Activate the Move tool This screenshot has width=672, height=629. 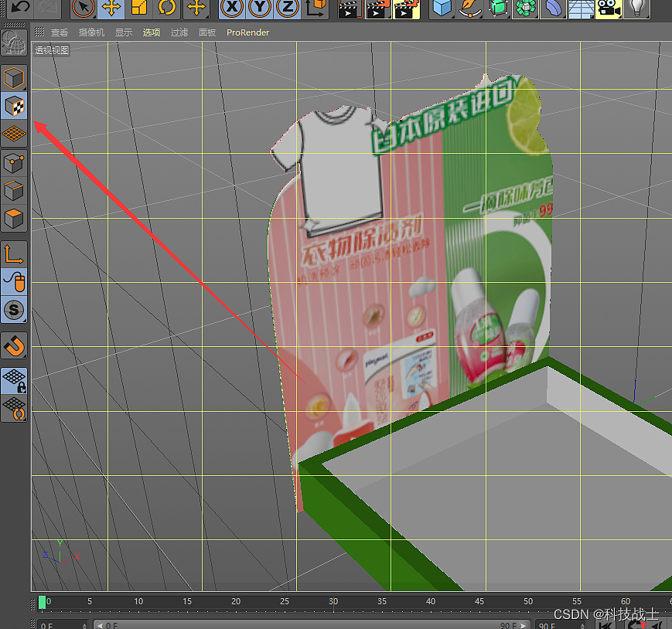coord(111,8)
